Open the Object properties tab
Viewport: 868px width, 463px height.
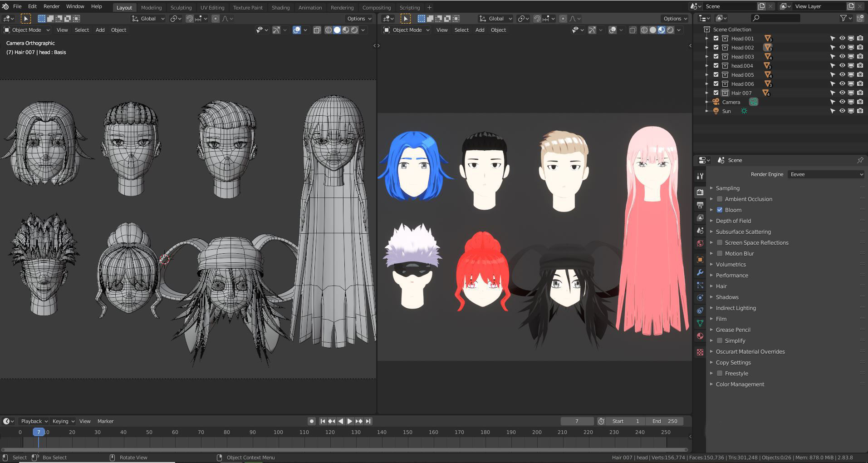pos(700,260)
